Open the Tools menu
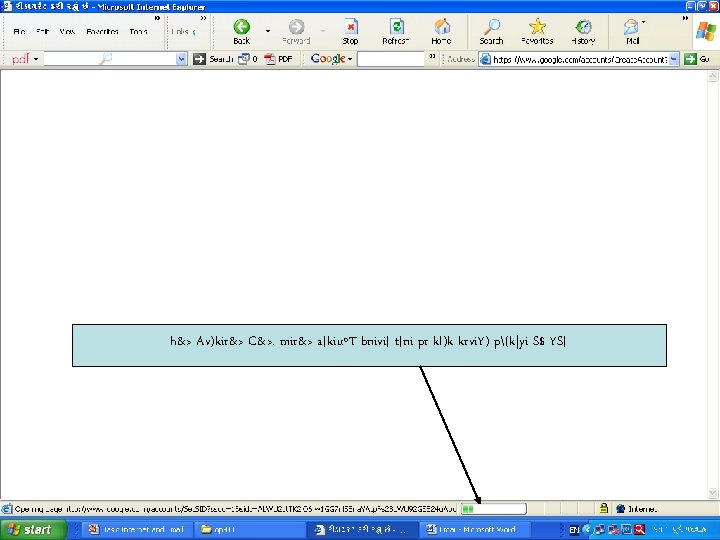Screen dimensions: 720x540 [x=138, y=31]
